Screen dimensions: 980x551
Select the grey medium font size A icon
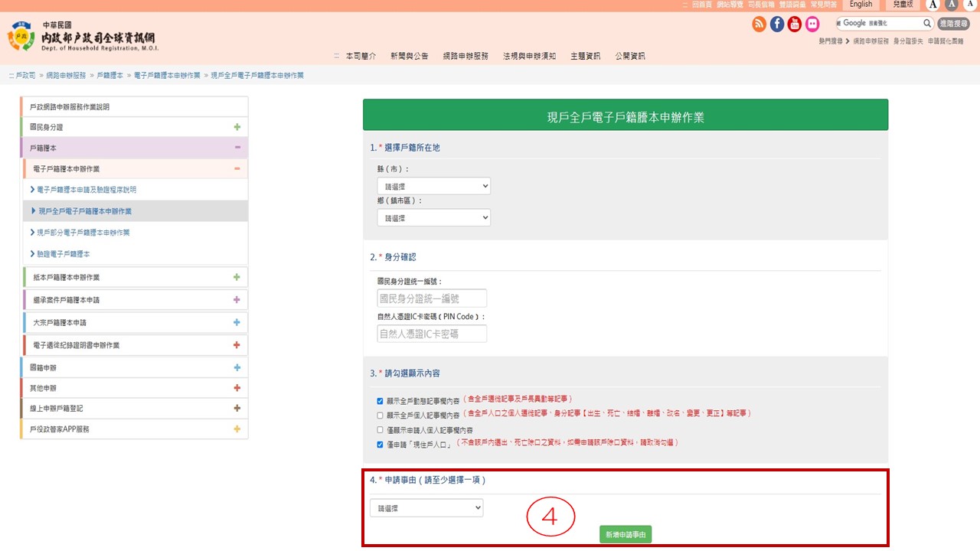point(952,5)
